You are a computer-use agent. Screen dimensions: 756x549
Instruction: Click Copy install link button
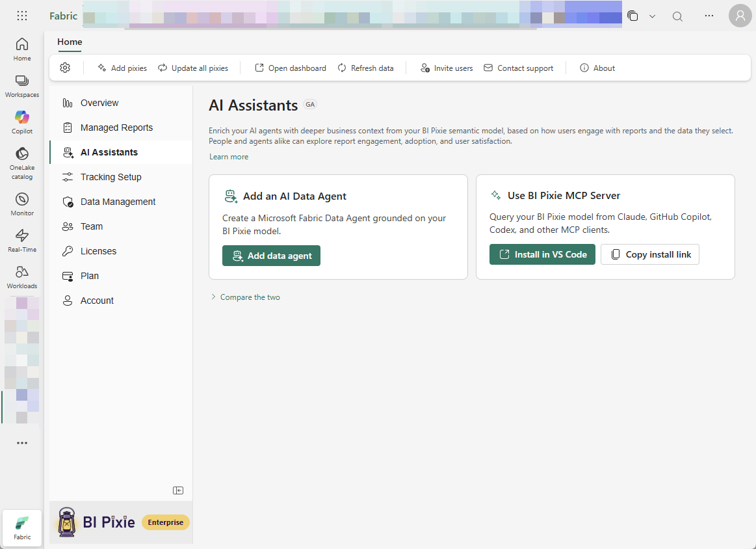(650, 254)
